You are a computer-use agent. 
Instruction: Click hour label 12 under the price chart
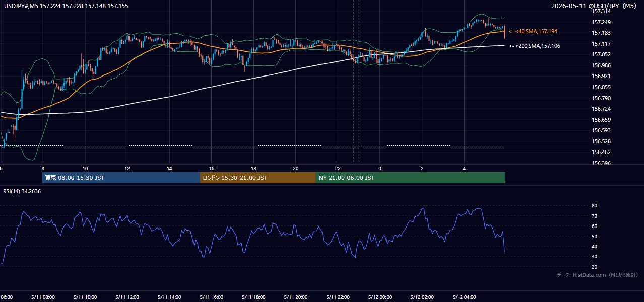click(x=127, y=168)
